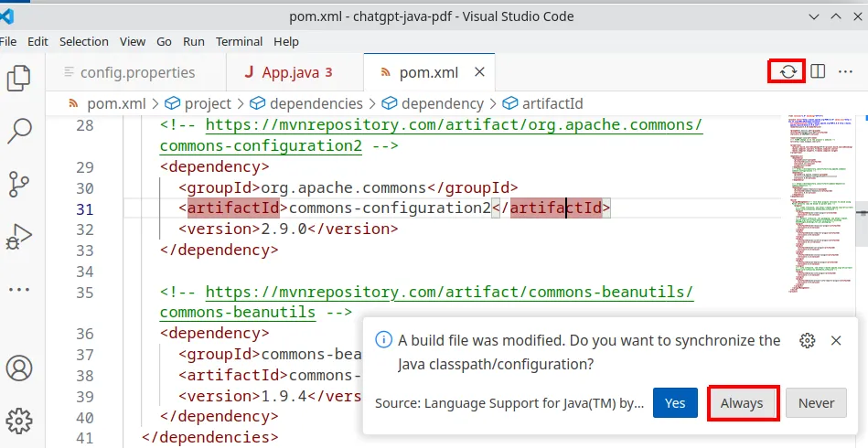The image size is (868, 448).
Task: Expand the project breadcrumb
Action: (x=198, y=103)
